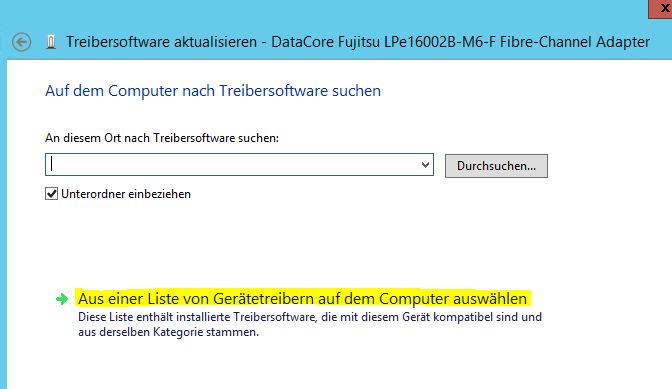Click the DataCore Fujitsu adapter name in title
This screenshot has width=672, height=389.
pos(461,42)
